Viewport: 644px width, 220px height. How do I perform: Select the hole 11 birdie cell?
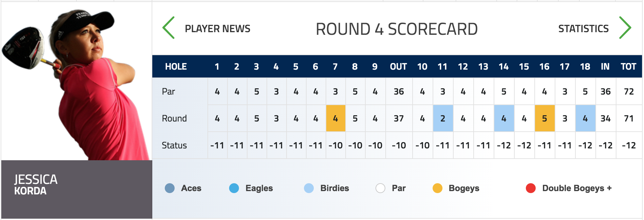click(x=443, y=118)
